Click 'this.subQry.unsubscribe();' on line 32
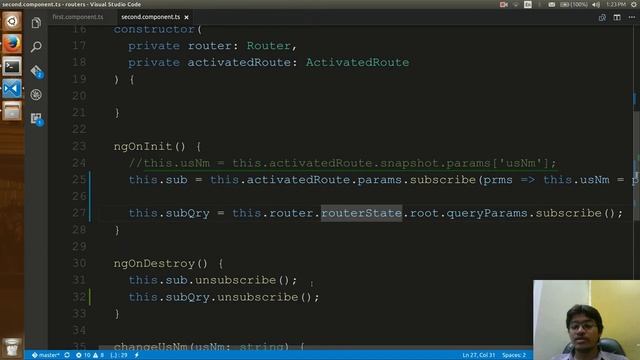 [224, 297]
